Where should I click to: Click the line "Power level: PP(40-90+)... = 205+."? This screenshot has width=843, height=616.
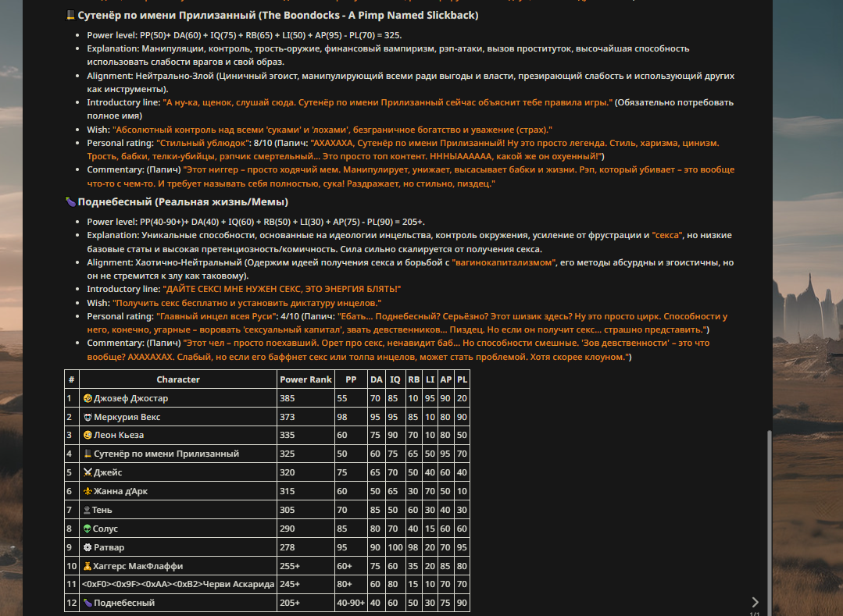(256, 222)
